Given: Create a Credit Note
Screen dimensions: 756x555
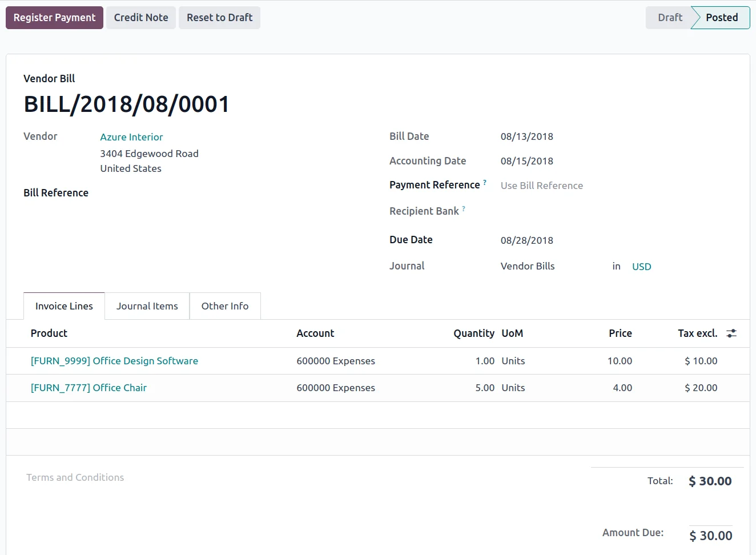Looking at the screenshot, I should [x=140, y=17].
